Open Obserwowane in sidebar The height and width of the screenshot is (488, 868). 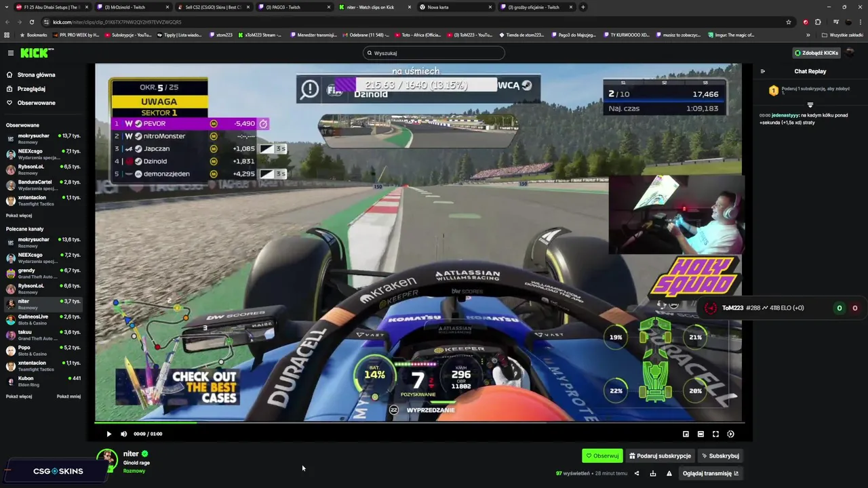[31, 103]
